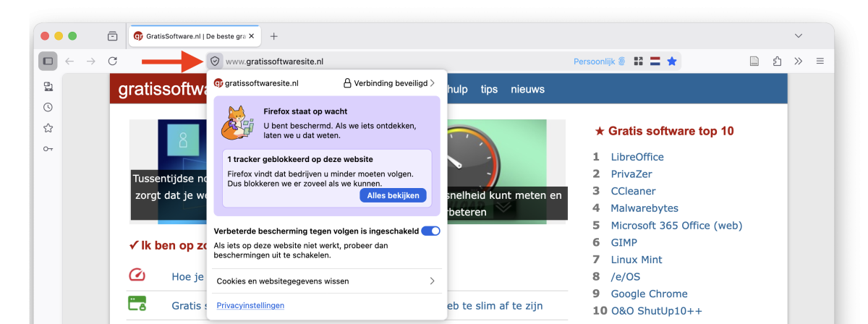Select the GratisSoftware.nl browser tab
The height and width of the screenshot is (324, 868).
(x=192, y=36)
